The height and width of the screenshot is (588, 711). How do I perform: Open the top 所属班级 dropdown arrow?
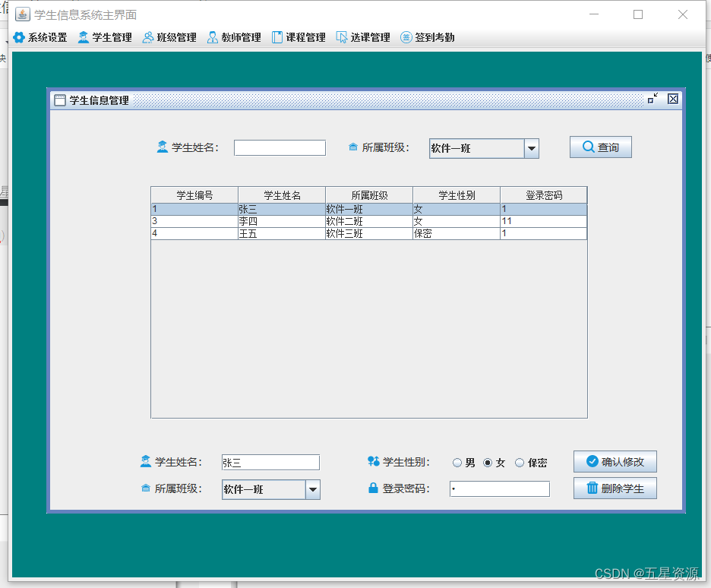click(x=532, y=149)
